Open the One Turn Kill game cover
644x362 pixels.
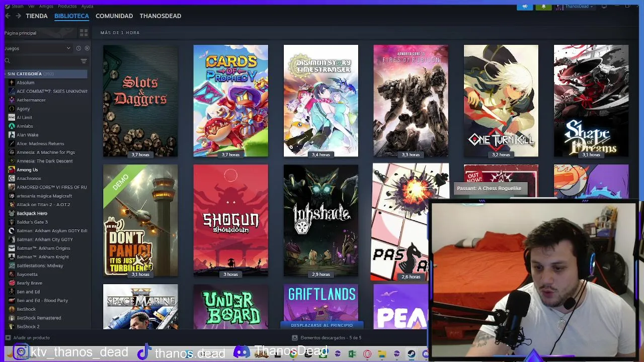click(501, 101)
